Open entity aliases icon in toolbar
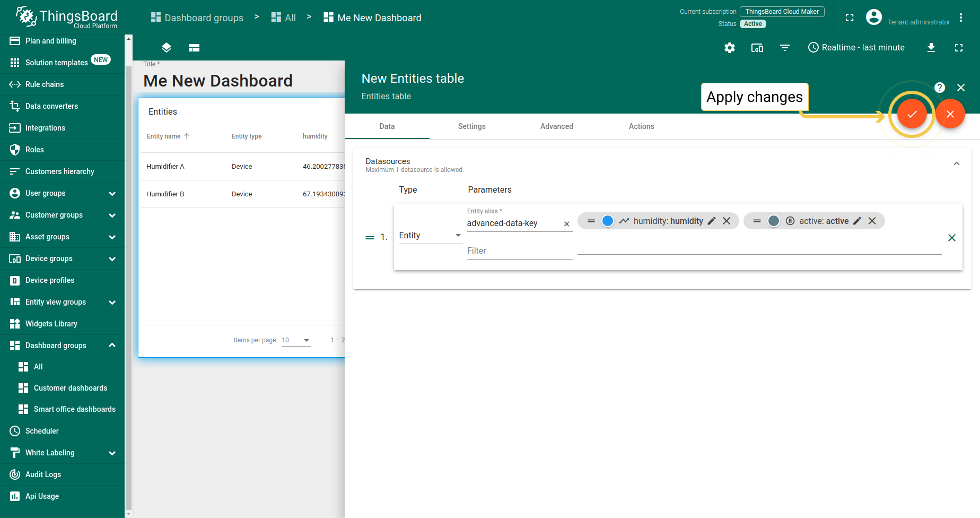 [757, 48]
